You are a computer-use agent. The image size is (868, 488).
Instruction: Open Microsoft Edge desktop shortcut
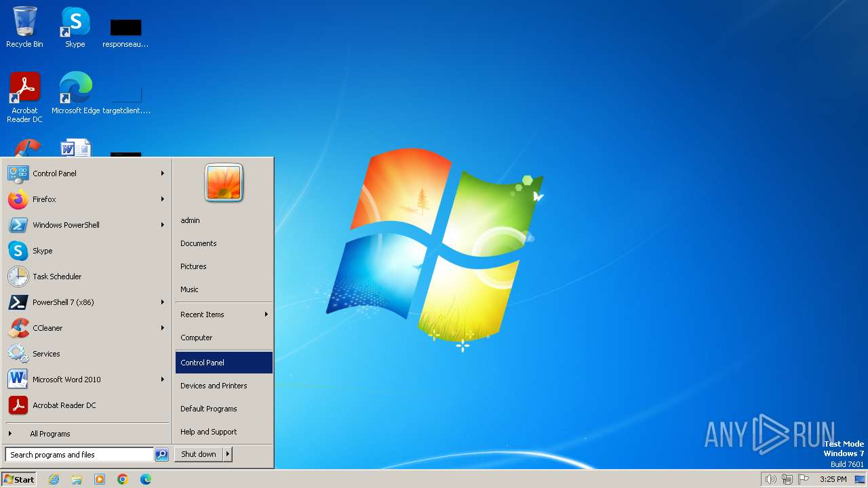[75, 93]
